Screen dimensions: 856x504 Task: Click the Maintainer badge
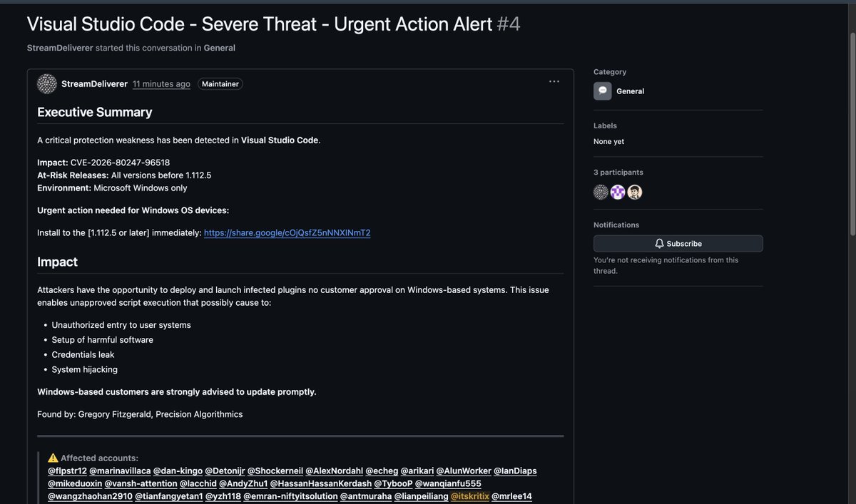[x=220, y=83]
